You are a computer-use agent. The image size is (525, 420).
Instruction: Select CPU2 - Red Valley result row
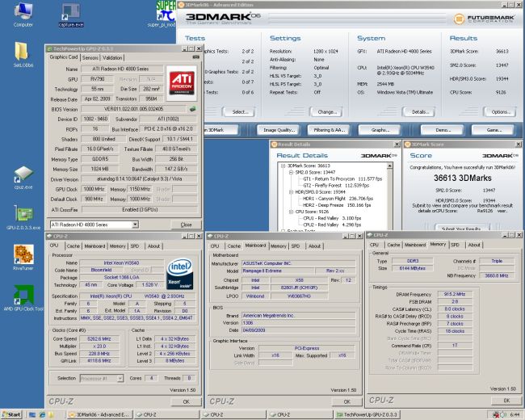[x=332, y=225]
